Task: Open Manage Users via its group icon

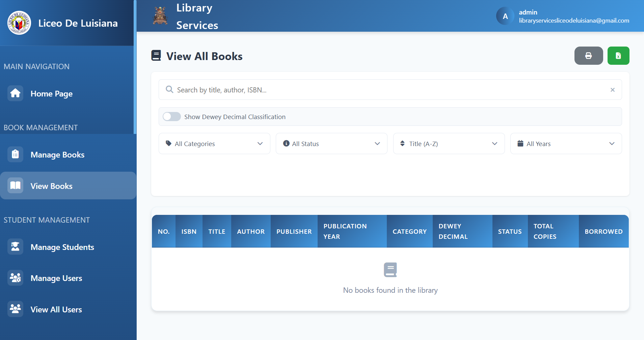Action: [15, 278]
